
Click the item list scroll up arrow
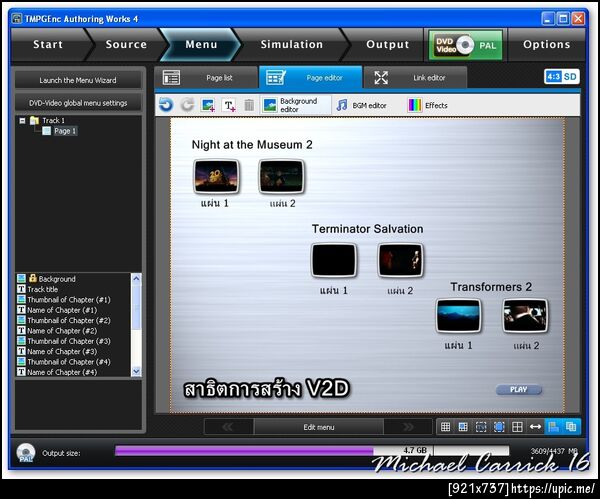(136, 279)
